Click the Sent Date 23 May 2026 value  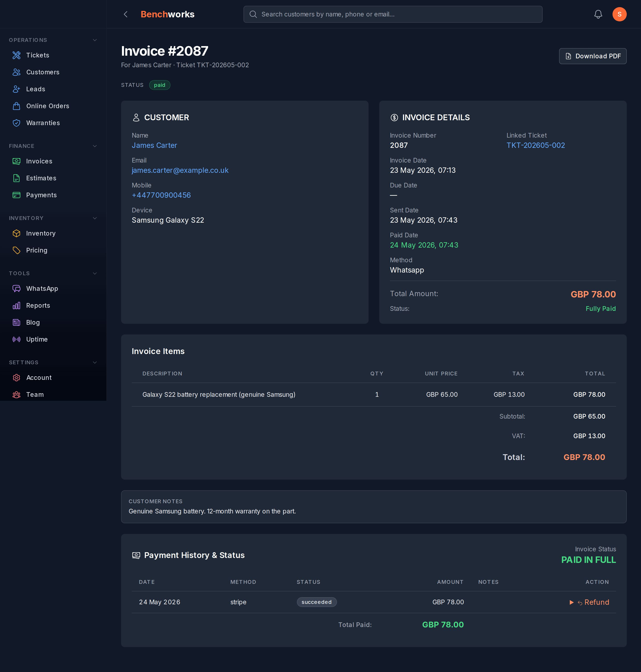(423, 220)
